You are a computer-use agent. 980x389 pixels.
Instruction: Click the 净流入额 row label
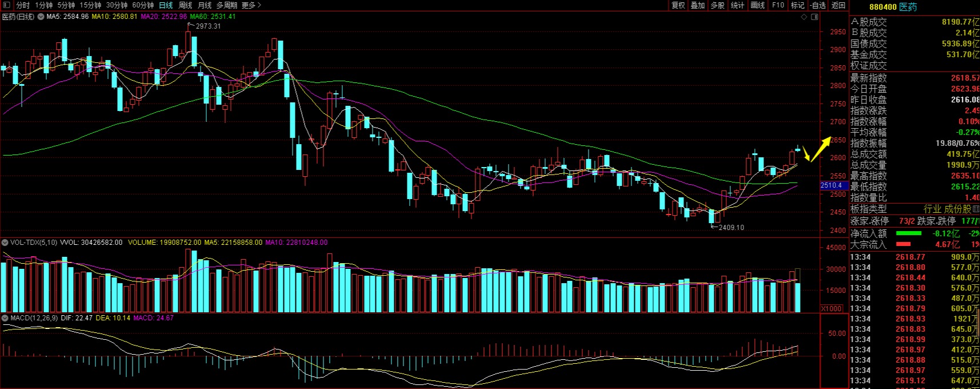869,233
